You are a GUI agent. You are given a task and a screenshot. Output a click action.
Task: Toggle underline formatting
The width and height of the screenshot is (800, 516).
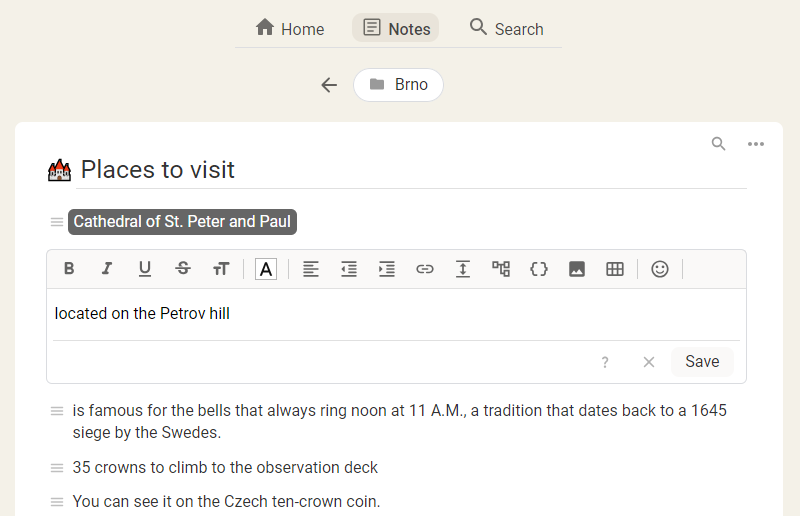tap(145, 269)
